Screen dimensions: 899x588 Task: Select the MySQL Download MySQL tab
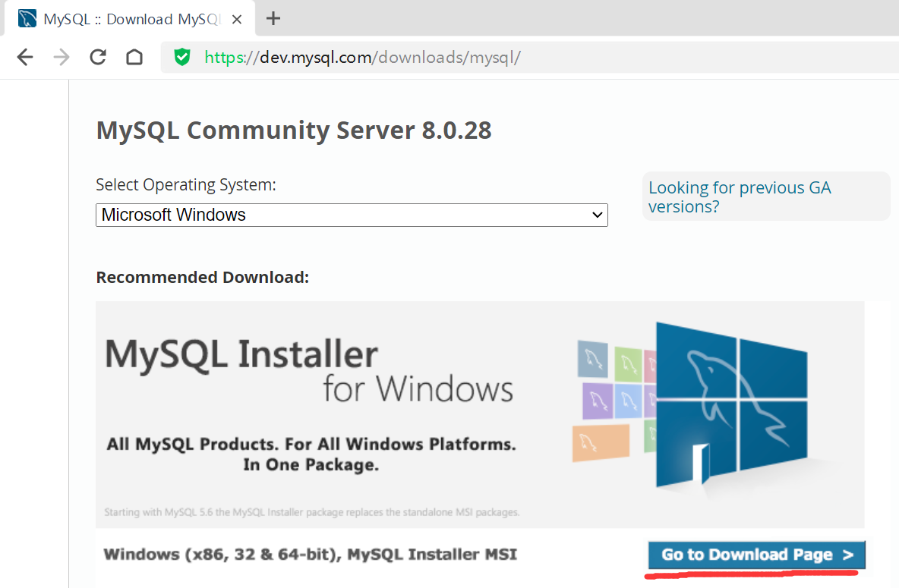(x=131, y=19)
